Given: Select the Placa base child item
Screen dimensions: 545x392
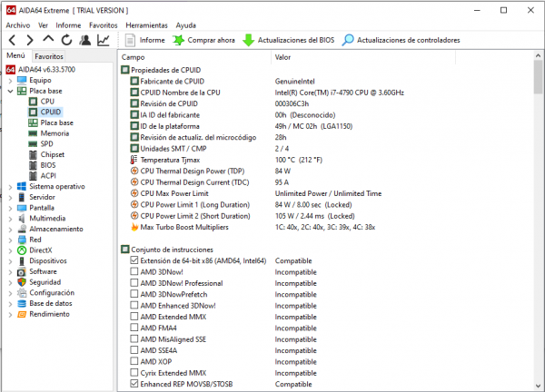Looking at the screenshot, I should coord(56,122).
